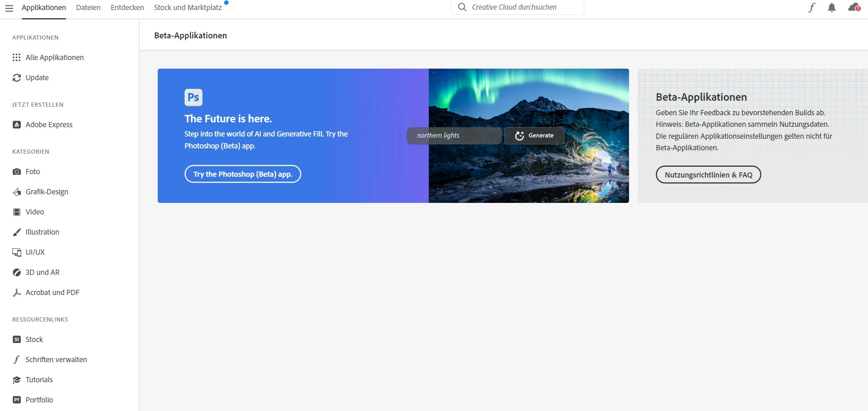Image resolution: width=868 pixels, height=411 pixels.
Task: Open the Update section
Action: click(37, 78)
